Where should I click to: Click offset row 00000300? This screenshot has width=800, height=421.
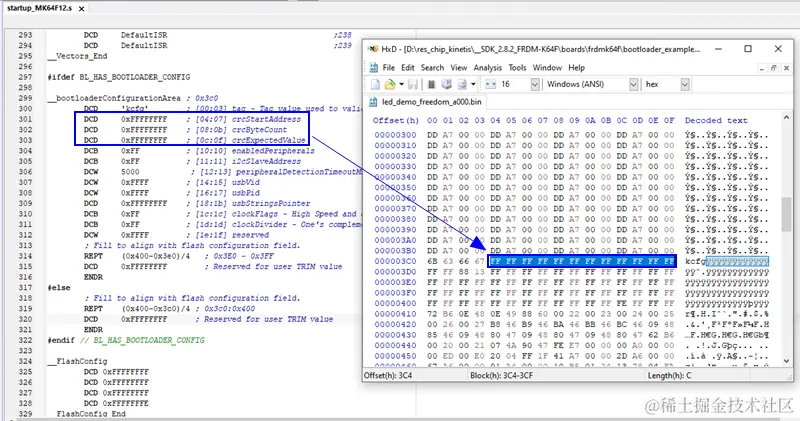tap(395, 135)
